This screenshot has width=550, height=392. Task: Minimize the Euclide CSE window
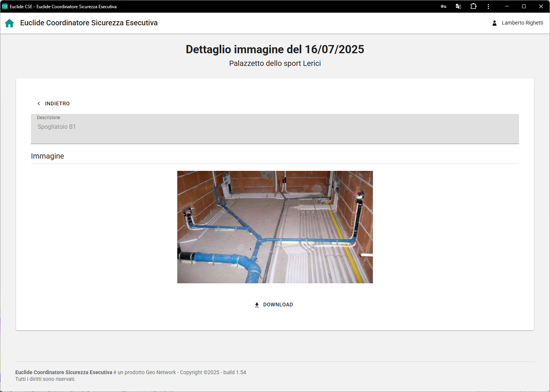pos(507,6)
